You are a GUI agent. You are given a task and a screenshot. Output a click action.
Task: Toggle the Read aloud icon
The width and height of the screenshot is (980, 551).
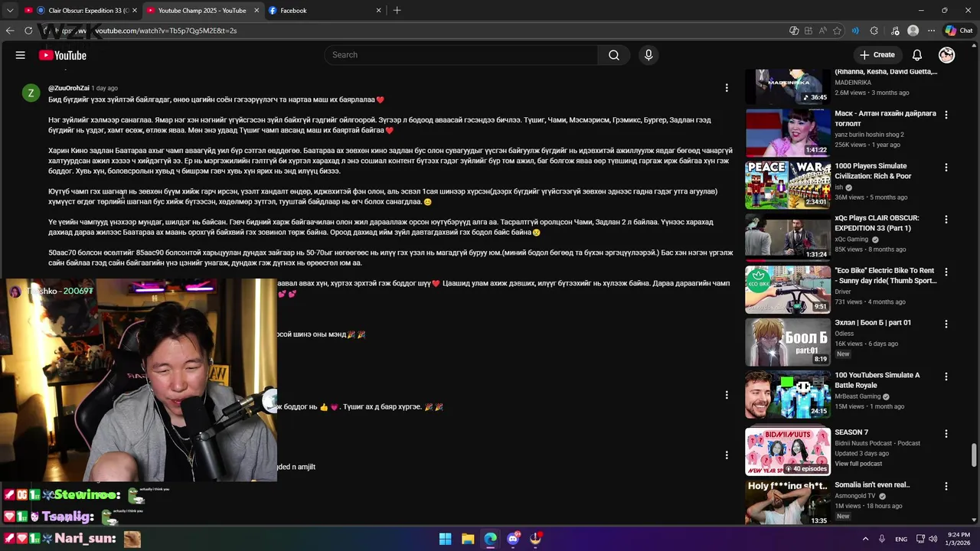pos(822,31)
